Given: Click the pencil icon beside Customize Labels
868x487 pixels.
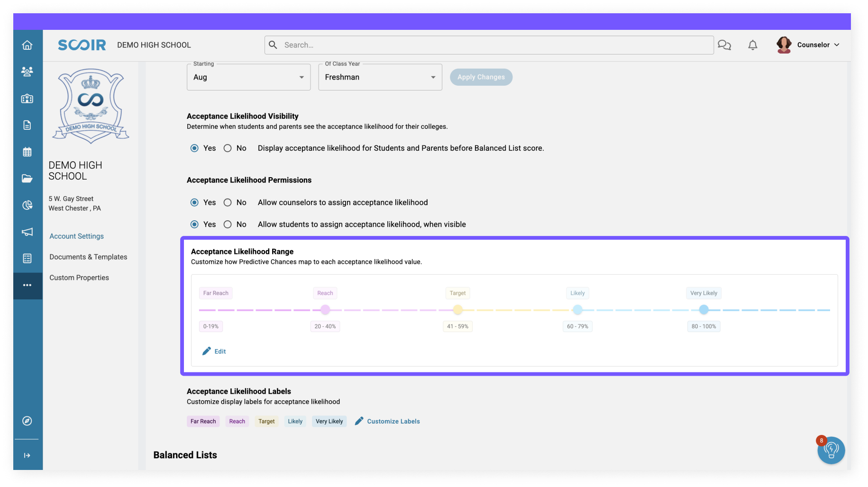Looking at the screenshot, I should pyautogui.click(x=359, y=421).
